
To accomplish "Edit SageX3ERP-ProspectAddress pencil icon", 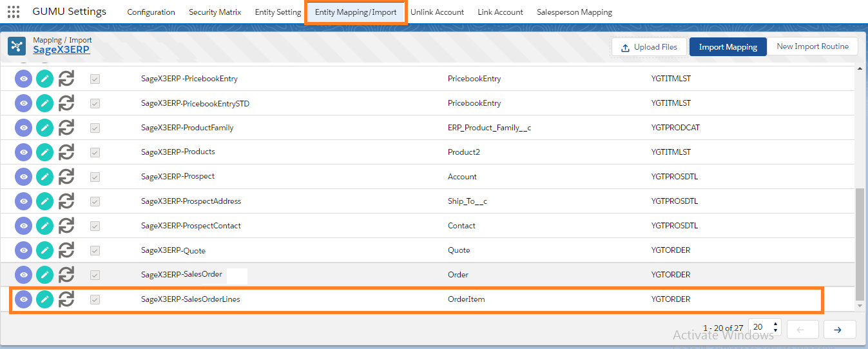I will (44, 201).
